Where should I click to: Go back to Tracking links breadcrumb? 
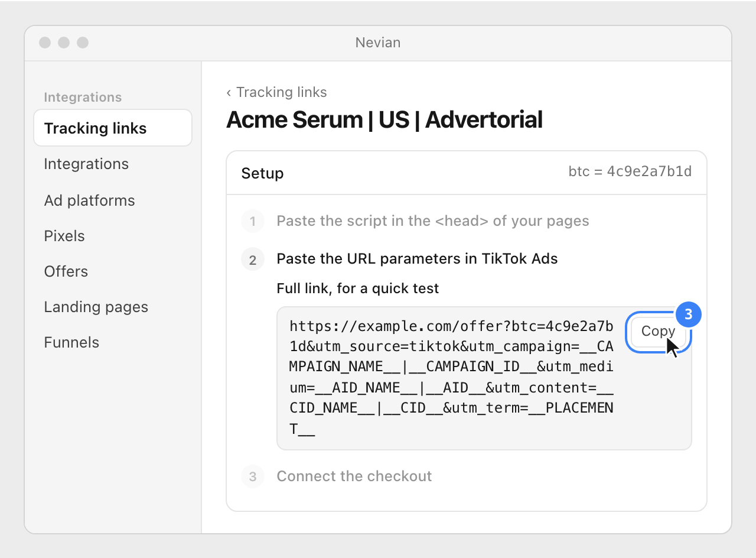276,92
